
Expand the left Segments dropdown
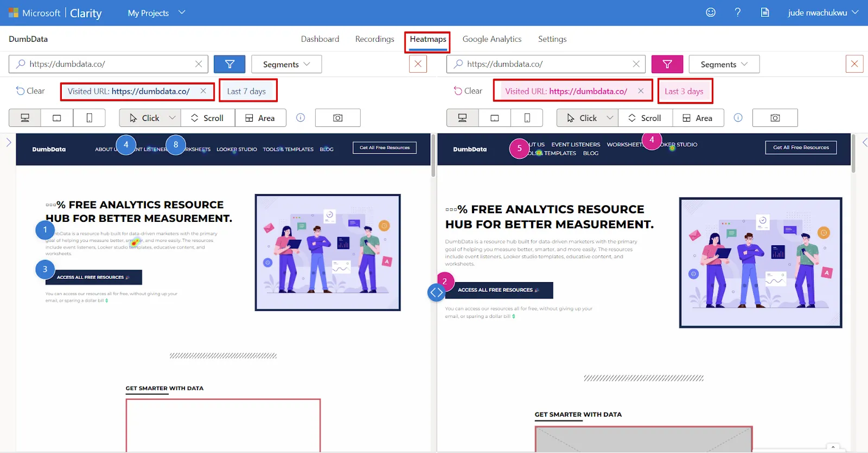click(x=286, y=64)
